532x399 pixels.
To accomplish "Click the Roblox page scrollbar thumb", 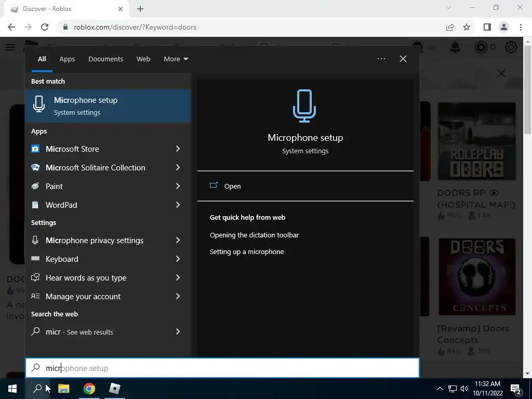I will pyautogui.click(x=527, y=90).
